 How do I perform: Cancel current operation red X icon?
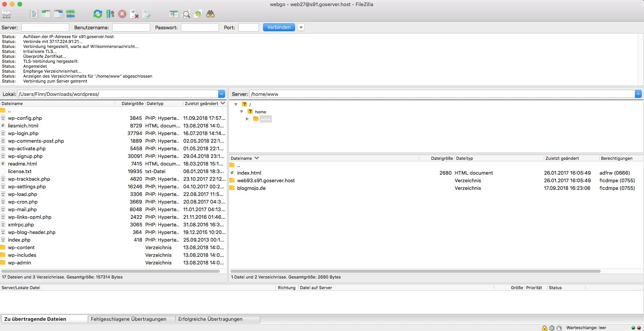(122, 14)
